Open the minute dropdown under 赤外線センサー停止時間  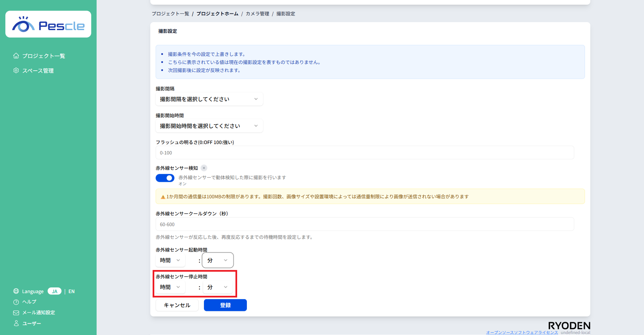pyautogui.click(x=217, y=287)
